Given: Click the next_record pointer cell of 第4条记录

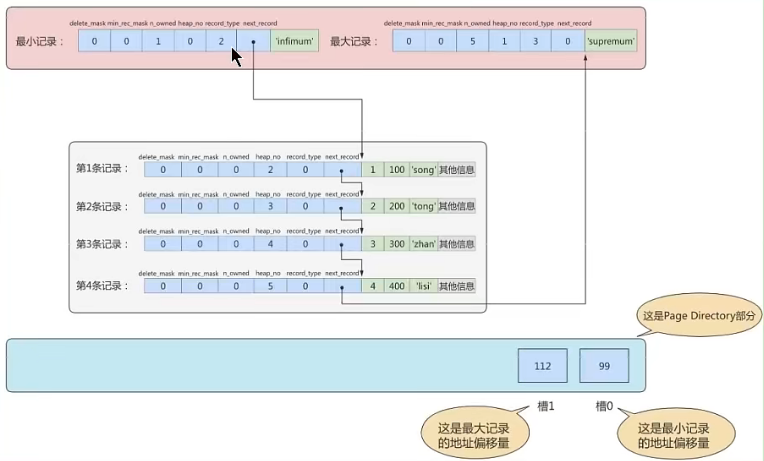Looking at the screenshot, I should (342, 286).
